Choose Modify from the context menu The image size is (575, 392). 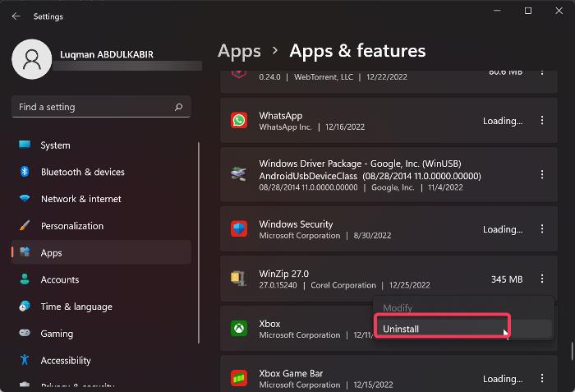463,307
